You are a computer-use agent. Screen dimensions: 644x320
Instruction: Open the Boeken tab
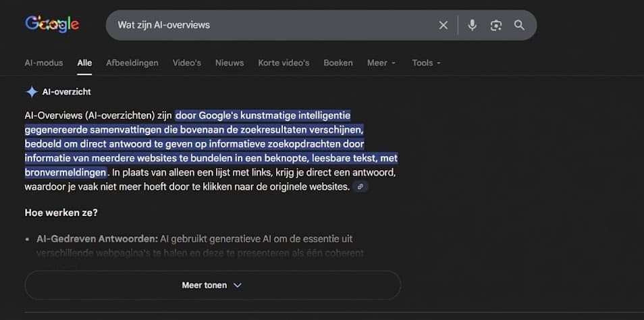[x=338, y=63]
